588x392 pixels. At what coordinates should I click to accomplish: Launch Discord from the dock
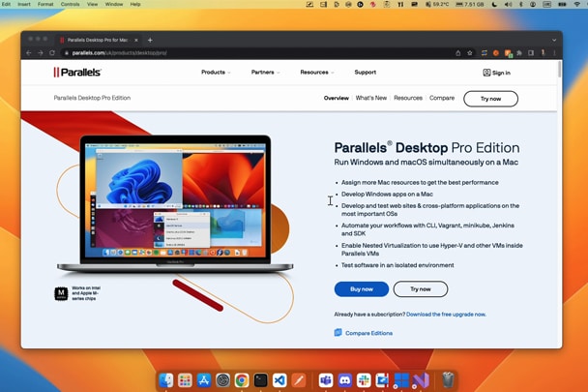345,380
